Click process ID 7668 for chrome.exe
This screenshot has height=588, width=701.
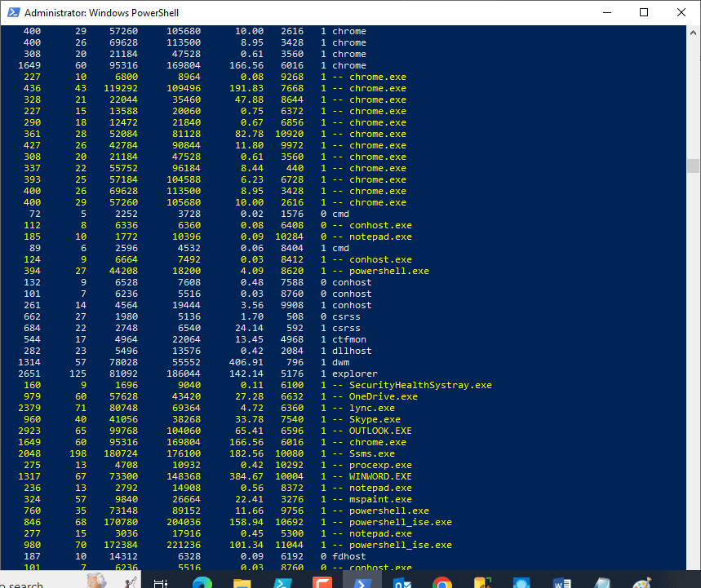[292, 88]
